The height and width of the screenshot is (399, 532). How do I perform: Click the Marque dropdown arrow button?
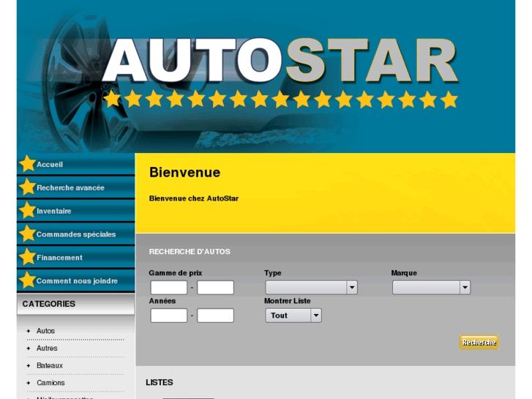click(465, 288)
